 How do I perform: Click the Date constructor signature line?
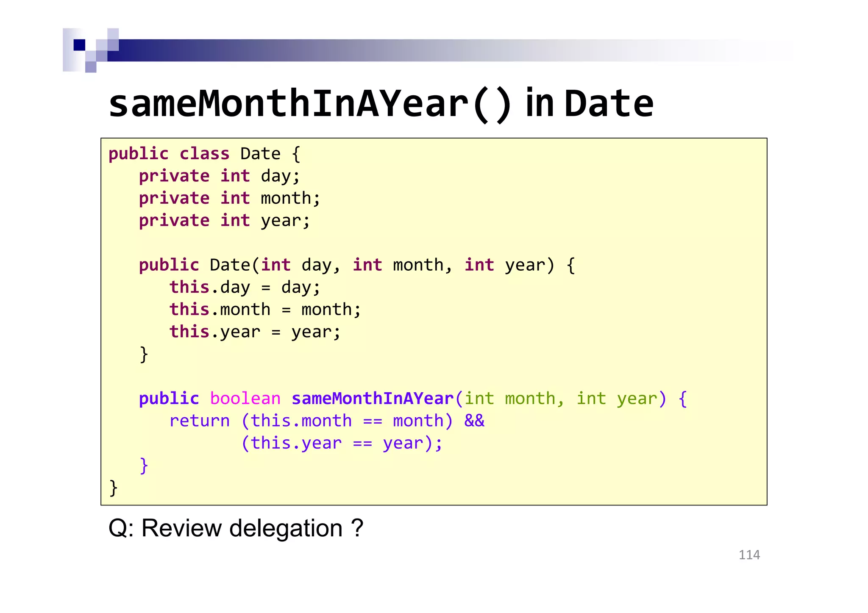[x=357, y=265]
